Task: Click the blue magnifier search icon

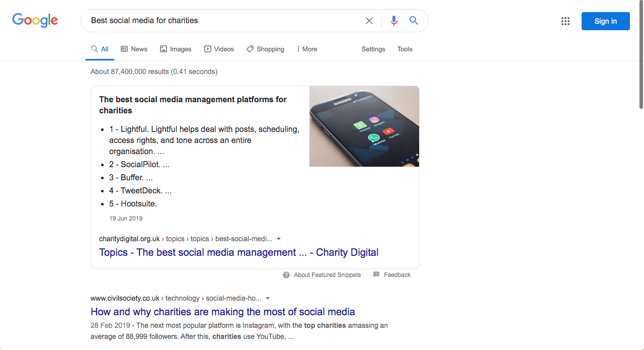Action: [x=414, y=21]
